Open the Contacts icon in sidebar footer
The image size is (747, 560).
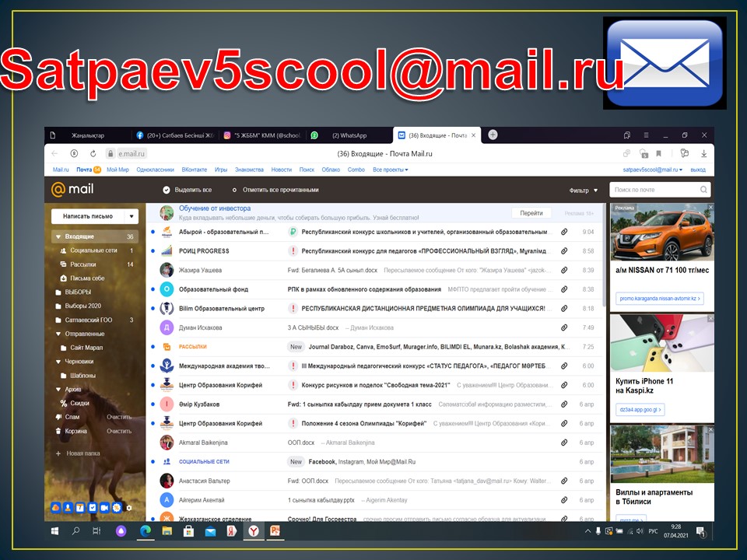point(68,508)
